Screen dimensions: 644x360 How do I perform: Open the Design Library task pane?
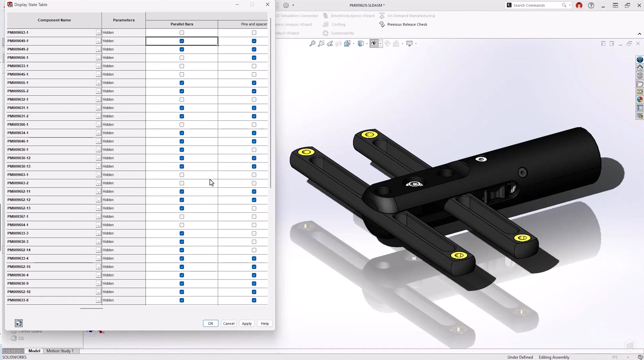[x=640, y=76]
